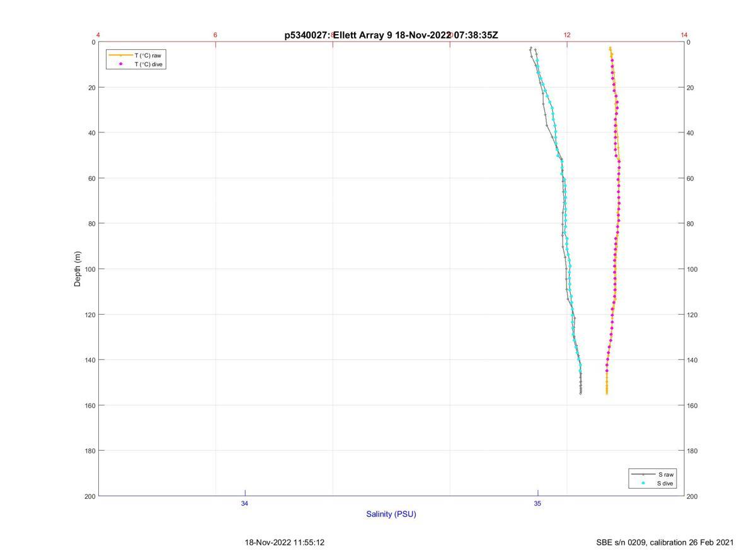Select the 'S raw' legend entry

(x=667, y=474)
